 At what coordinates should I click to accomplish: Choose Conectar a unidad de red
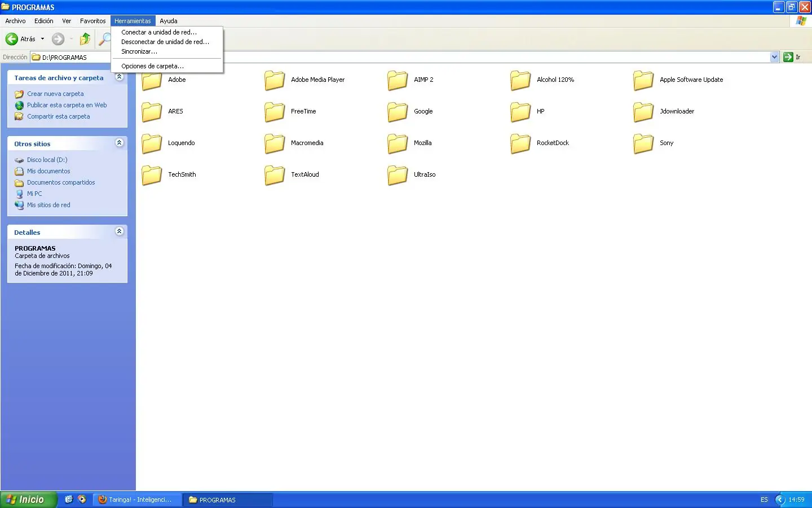pos(167,32)
